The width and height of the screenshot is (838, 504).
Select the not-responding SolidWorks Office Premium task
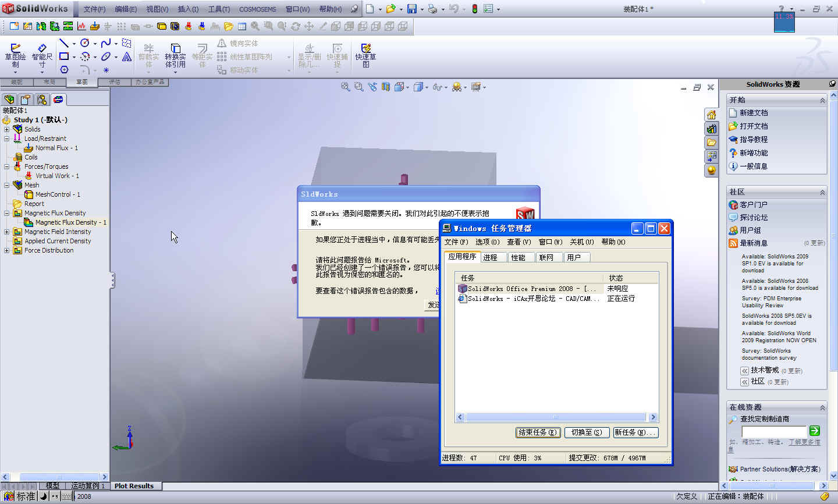click(x=558, y=289)
